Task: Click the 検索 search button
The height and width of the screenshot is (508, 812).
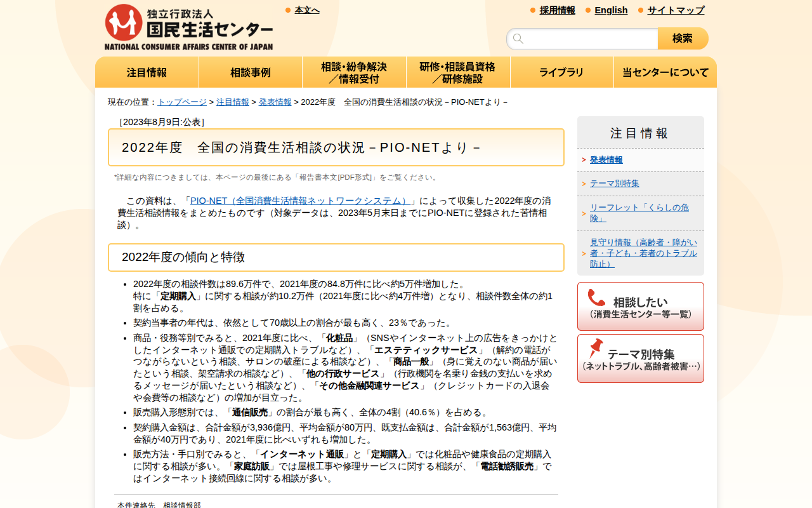Action: point(683,39)
